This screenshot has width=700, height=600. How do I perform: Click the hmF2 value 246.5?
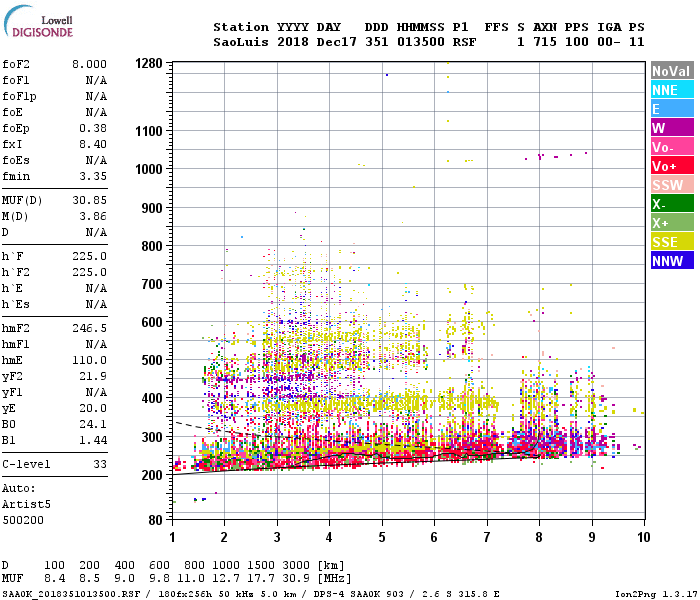(89, 329)
